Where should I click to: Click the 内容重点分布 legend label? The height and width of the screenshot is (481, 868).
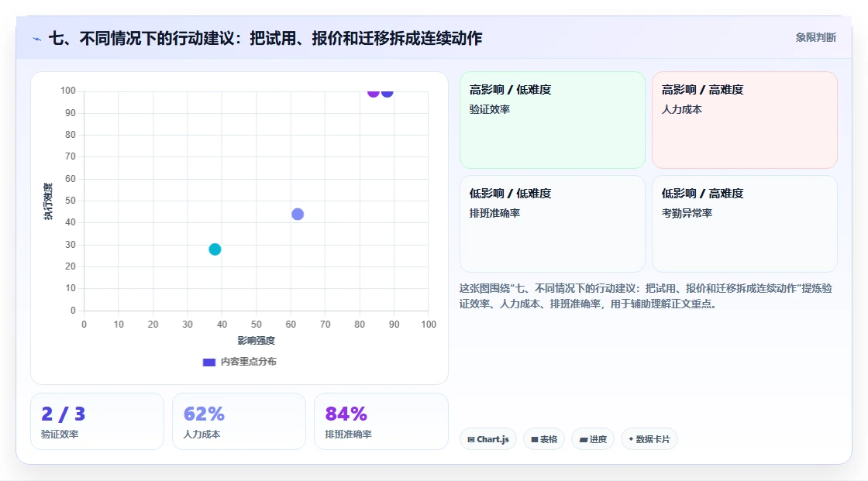tap(249, 362)
